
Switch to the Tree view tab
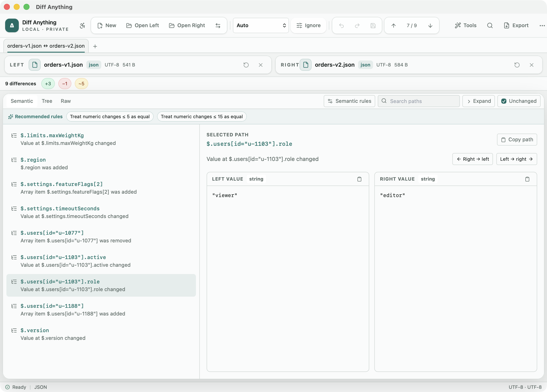(47, 101)
